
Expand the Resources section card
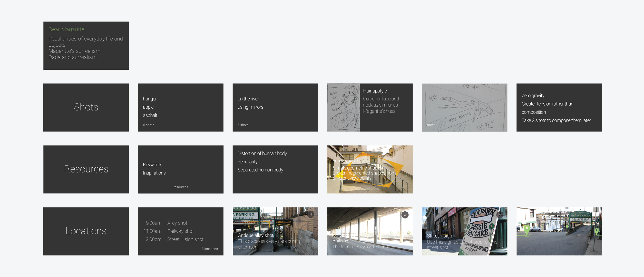click(x=86, y=169)
